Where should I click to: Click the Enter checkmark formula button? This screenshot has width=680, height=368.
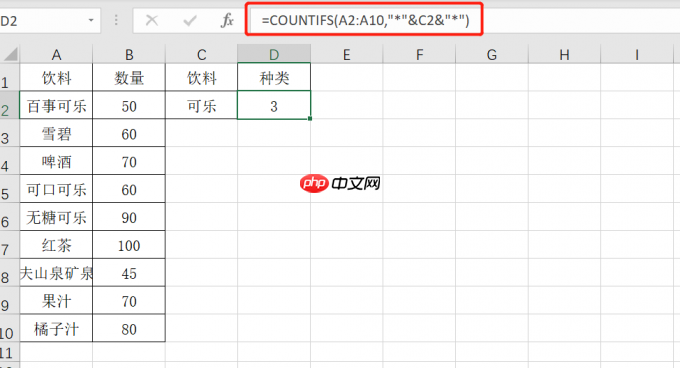point(190,20)
